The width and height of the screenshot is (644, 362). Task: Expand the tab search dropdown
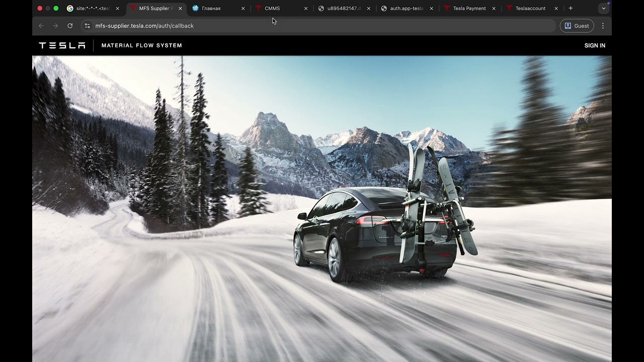pyautogui.click(x=604, y=9)
